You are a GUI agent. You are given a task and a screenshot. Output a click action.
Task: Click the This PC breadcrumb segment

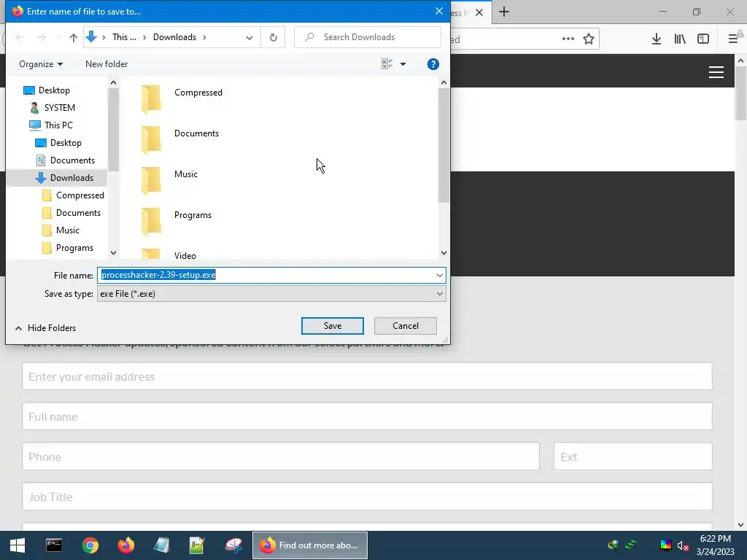point(124,37)
